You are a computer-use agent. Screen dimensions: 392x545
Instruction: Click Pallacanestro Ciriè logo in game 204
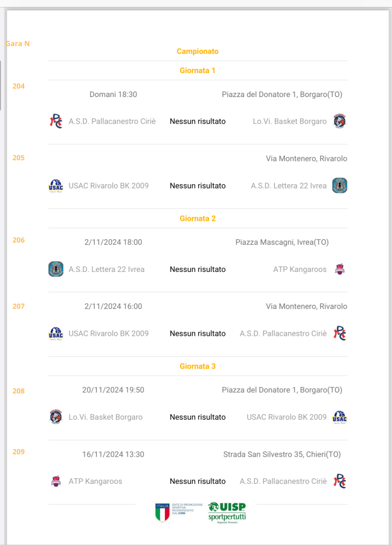56,121
